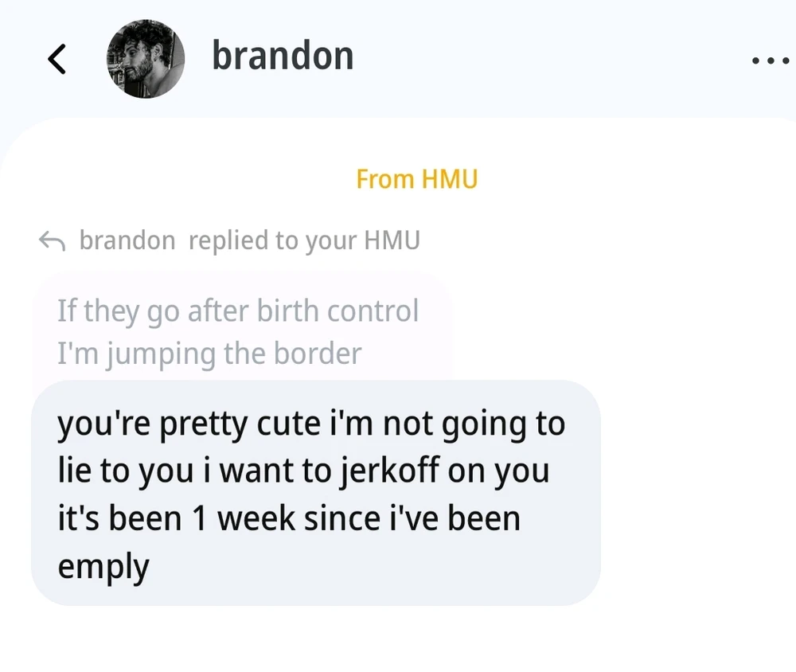Click the word "HMU" in the reply notice
The width and height of the screenshot is (796, 672).
[392, 240]
